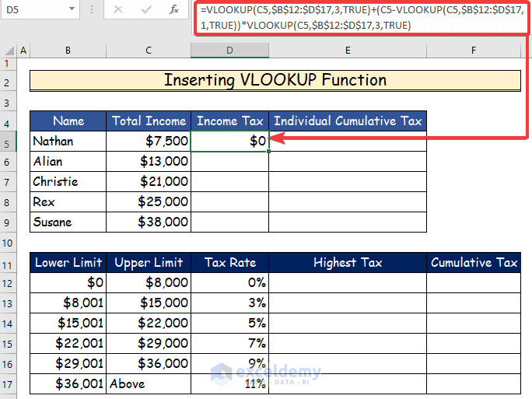Image resolution: width=532 pixels, height=399 pixels.
Task: Select row 10 header
Action: point(8,243)
